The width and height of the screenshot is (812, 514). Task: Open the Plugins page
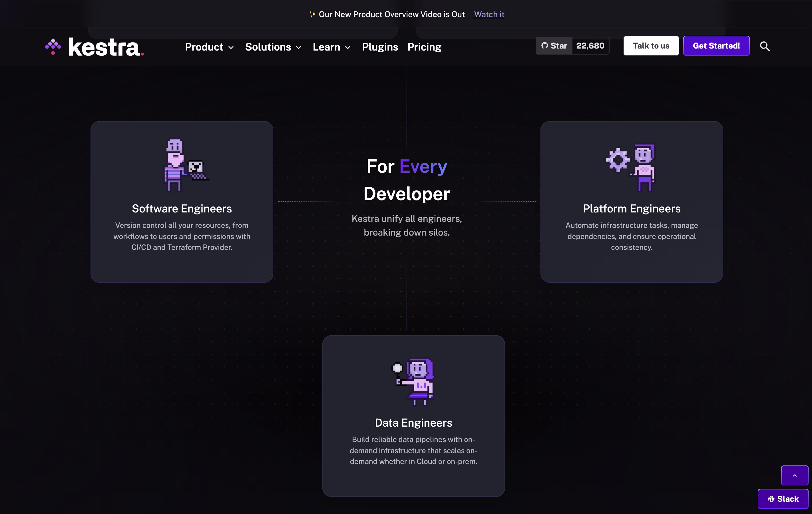click(x=380, y=47)
